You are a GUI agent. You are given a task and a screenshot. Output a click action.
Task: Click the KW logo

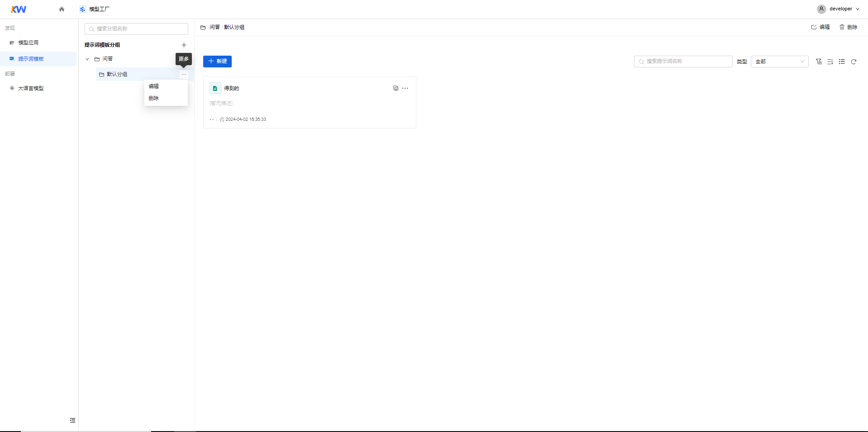(x=19, y=9)
